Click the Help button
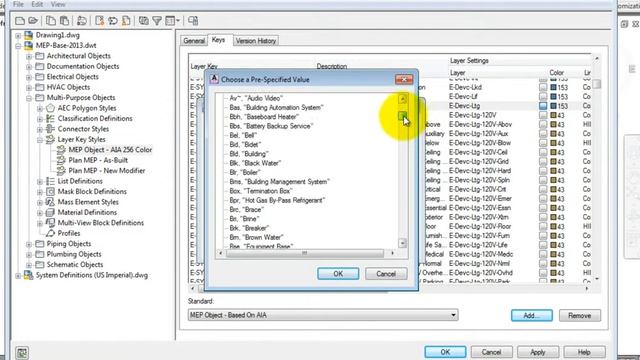Screen dimensions: 640x360 (x=584, y=352)
